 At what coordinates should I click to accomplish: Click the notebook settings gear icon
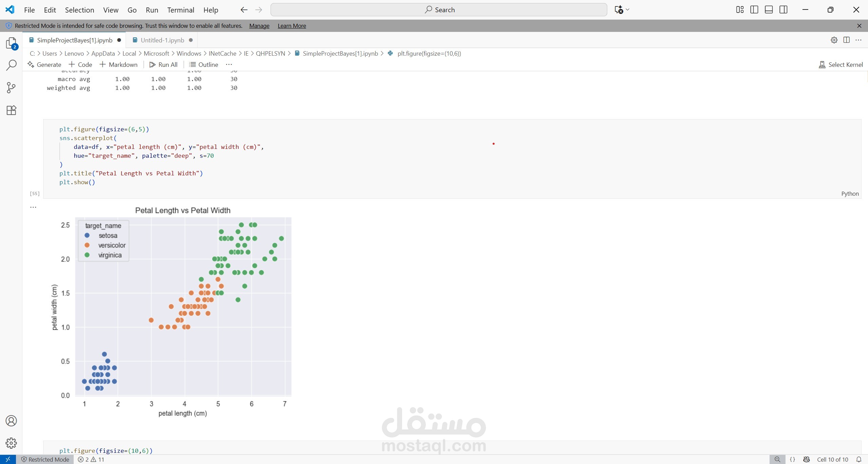(x=834, y=40)
